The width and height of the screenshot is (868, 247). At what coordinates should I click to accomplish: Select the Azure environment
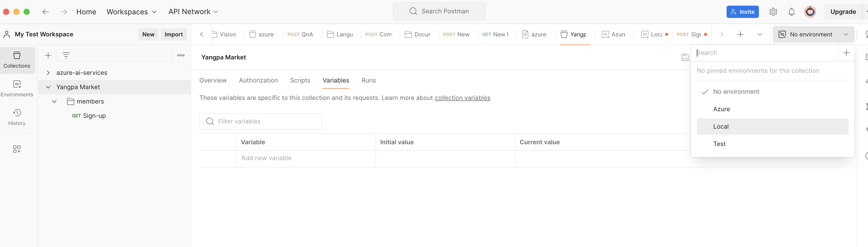772,109
